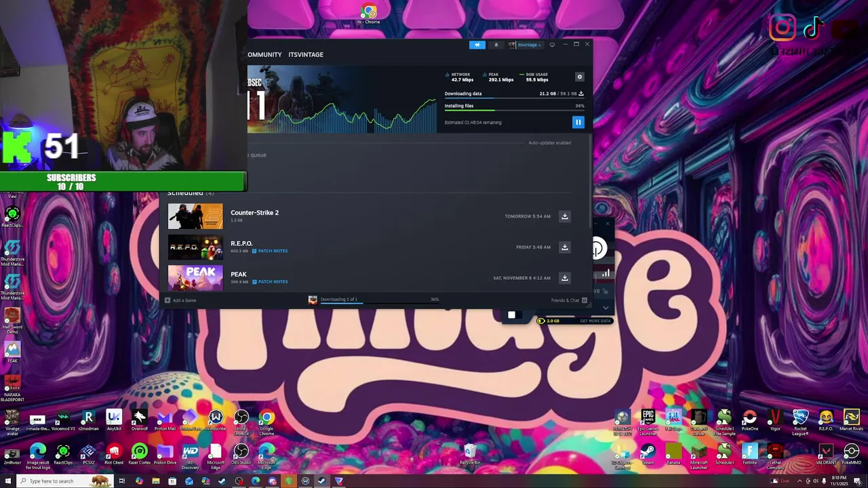This screenshot has width=868, height=488.
Task: Open Proton Drive desktop icon
Action: [165, 455]
